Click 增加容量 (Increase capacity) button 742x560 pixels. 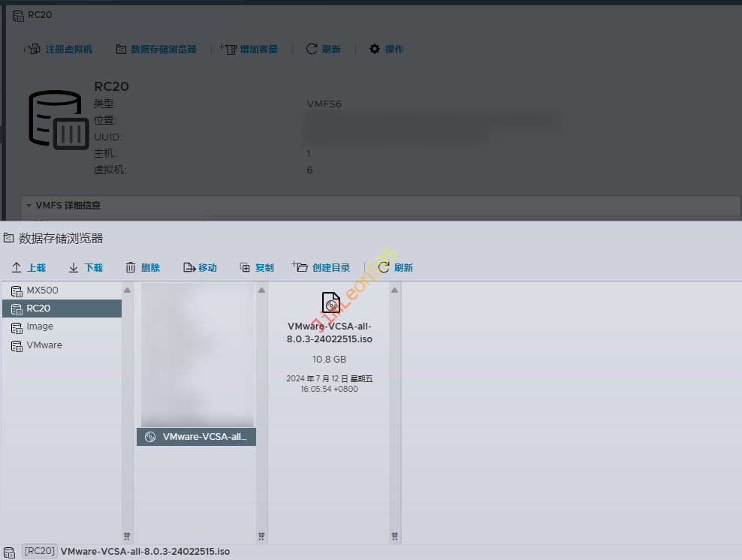(249, 49)
